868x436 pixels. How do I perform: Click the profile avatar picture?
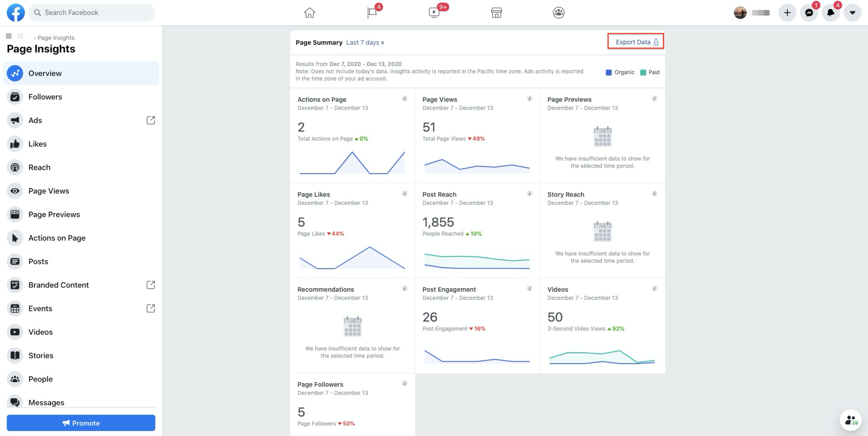[740, 13]
